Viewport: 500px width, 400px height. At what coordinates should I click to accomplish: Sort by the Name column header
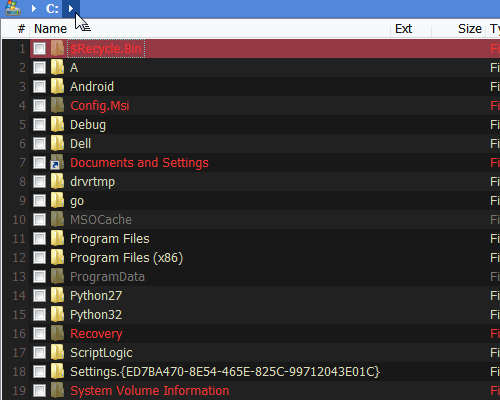point(51,29)
